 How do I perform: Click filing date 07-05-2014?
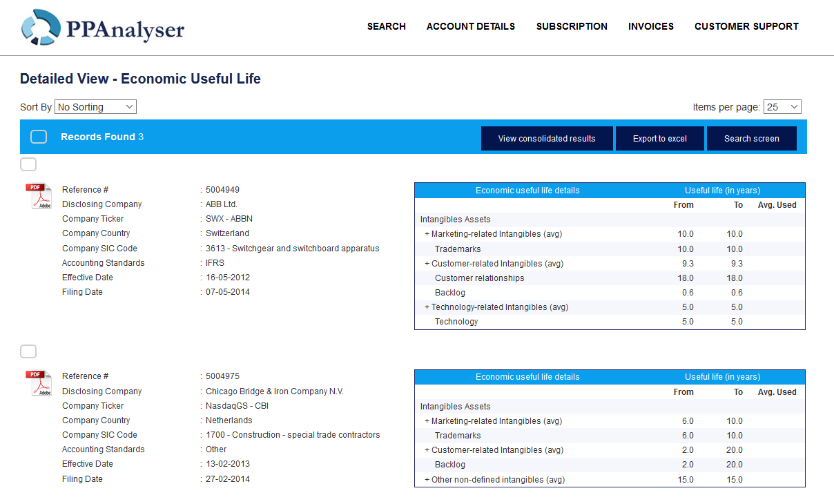228,292
